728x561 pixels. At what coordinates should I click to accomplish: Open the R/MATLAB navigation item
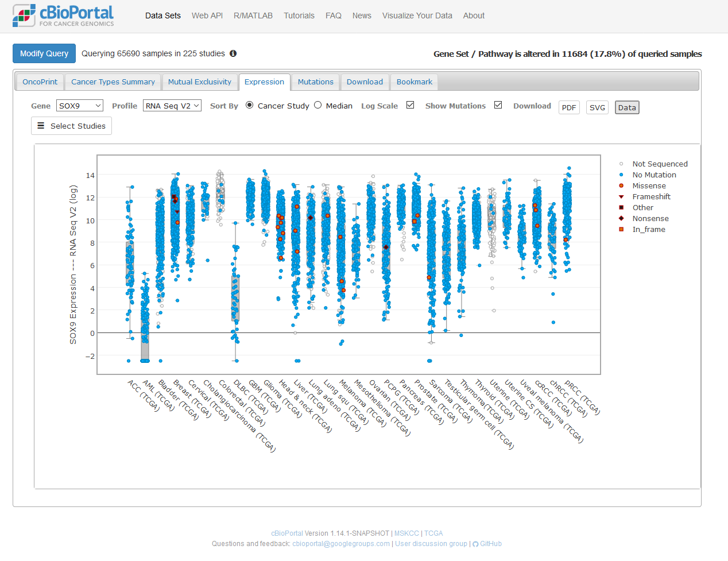coord(253,16)
